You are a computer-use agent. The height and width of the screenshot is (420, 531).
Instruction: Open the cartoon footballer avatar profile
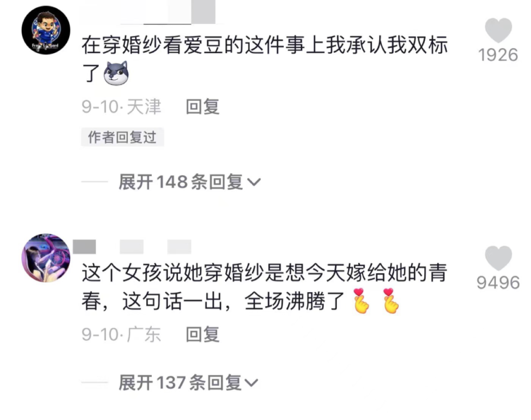tap(46, 30)
